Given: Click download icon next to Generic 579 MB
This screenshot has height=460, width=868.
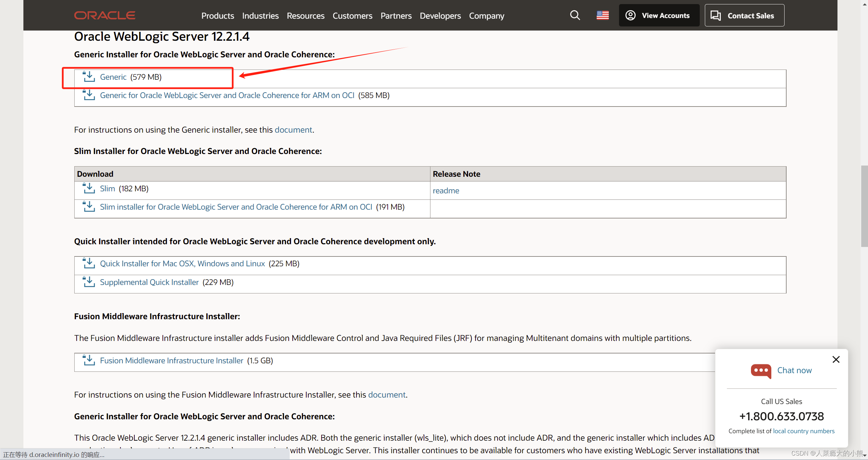Looking at the screenshot, I should pos(89,77).
